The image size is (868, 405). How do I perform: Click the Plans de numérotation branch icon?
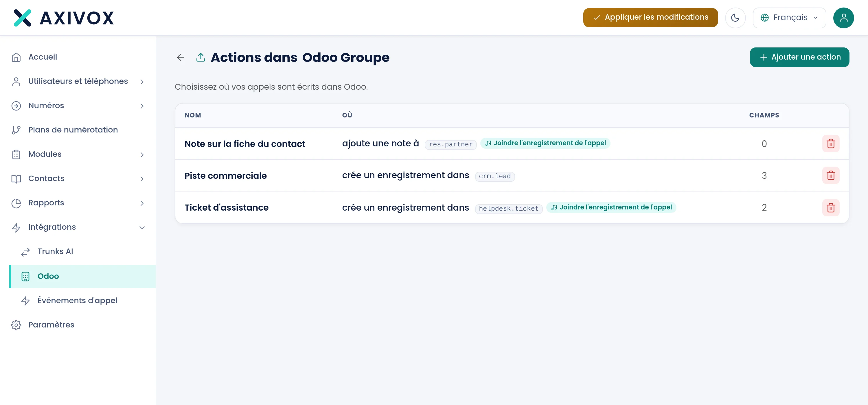point(16,130)
